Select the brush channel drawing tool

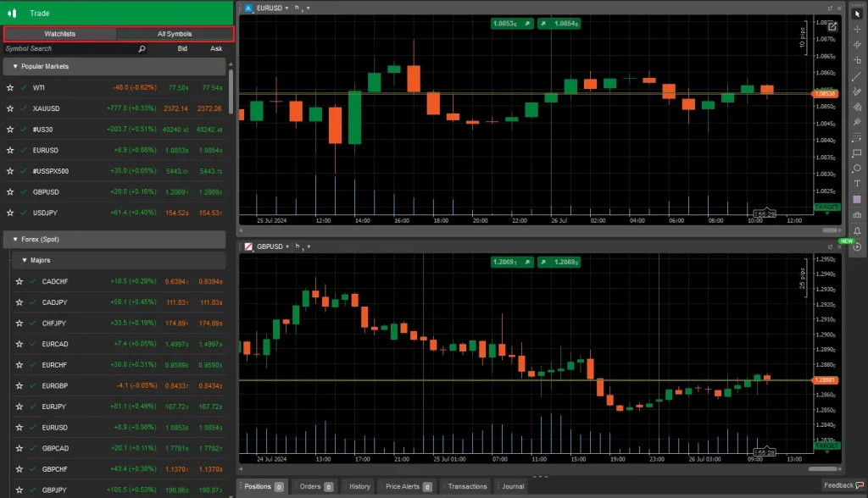857,107
